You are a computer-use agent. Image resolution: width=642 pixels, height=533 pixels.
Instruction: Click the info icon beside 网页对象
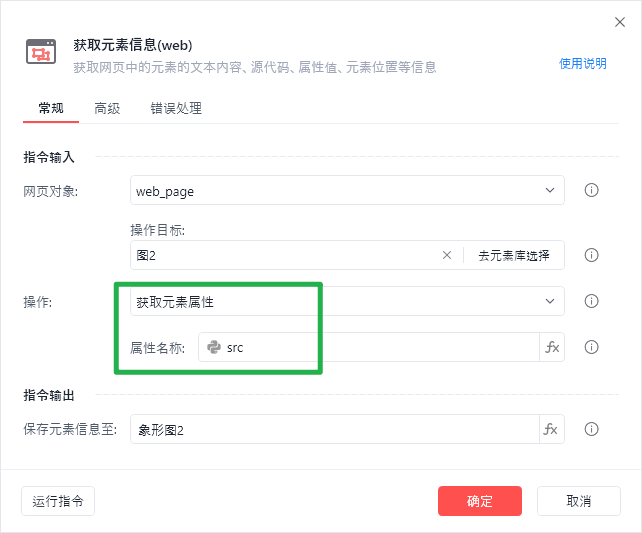591,190
